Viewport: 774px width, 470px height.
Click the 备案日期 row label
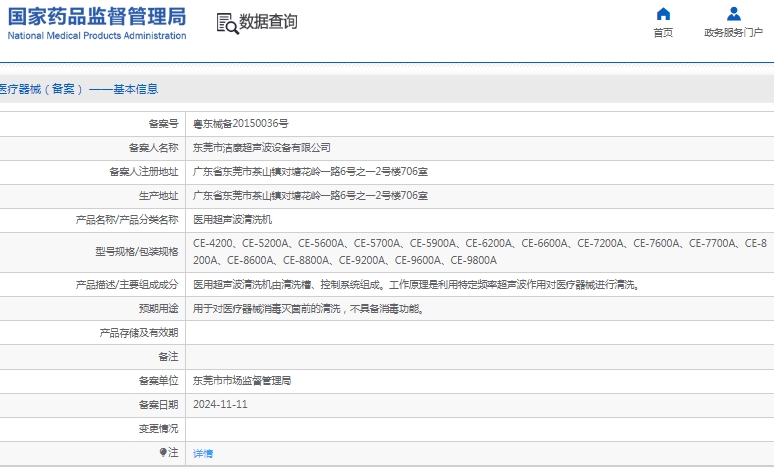tap(158, 405)
